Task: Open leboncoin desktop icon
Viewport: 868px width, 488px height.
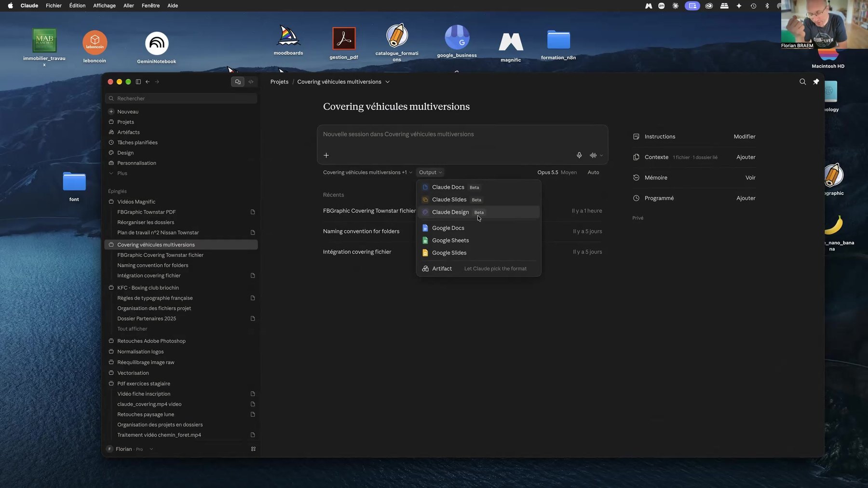Action: click(x=95, y=46)
